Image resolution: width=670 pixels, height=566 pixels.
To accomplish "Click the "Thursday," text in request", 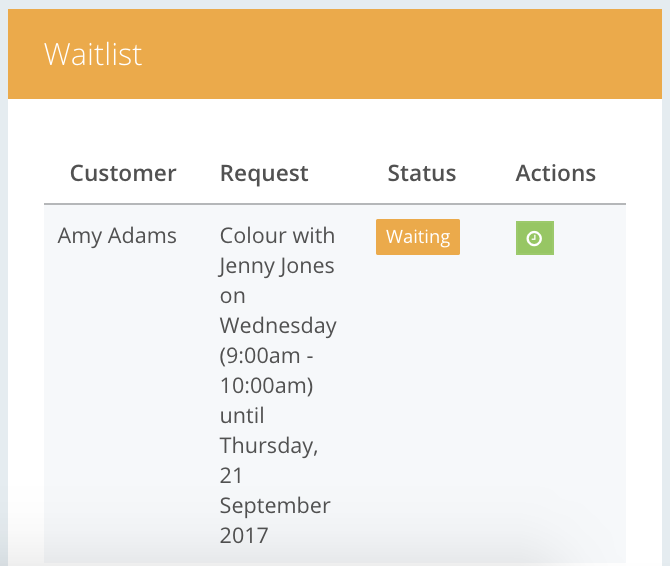I will click(x=269, y=446).
